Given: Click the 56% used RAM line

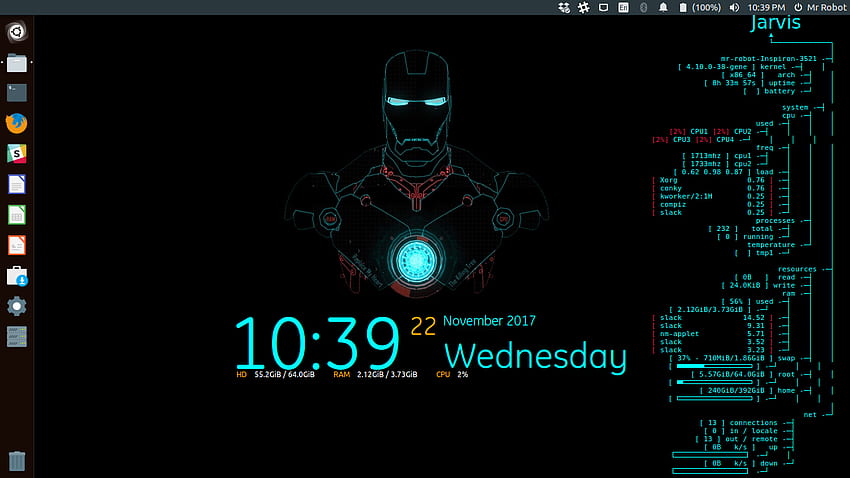Looking at the screenshot, I should [747, 301].
